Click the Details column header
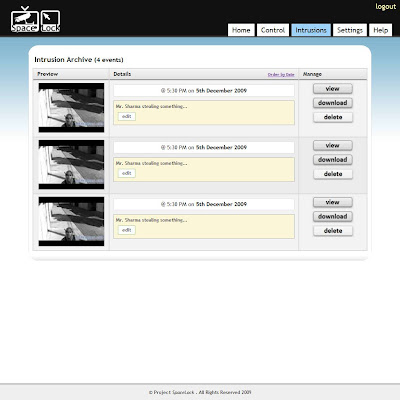 [122, 74]
